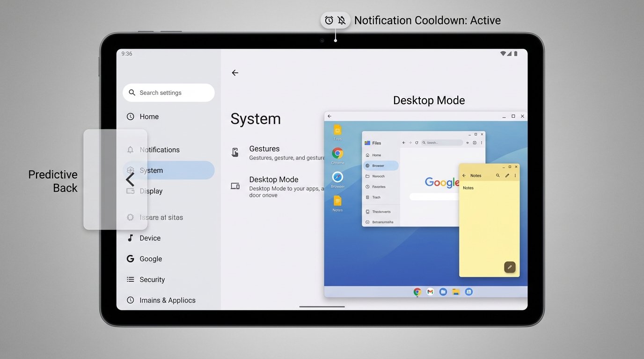Open the three-dot menu in Files window
Image resolution: width=644 pixels, height=359 pixels.
coord(482,143)
